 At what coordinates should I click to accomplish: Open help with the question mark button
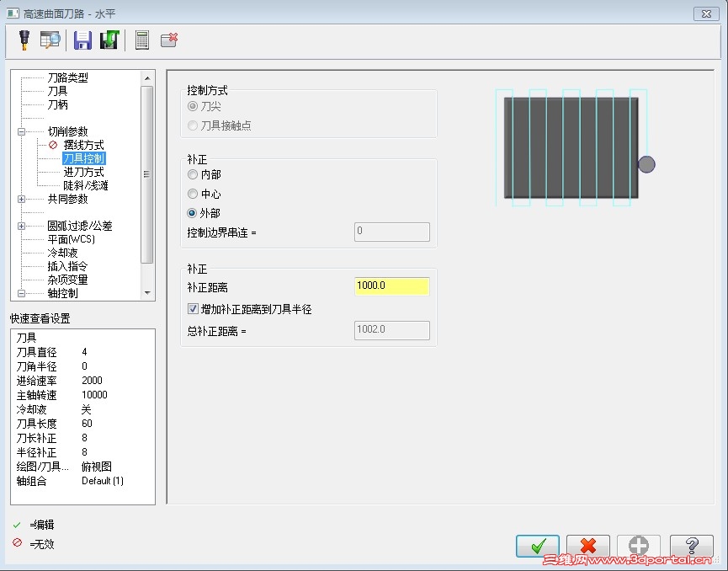[691, 546]
